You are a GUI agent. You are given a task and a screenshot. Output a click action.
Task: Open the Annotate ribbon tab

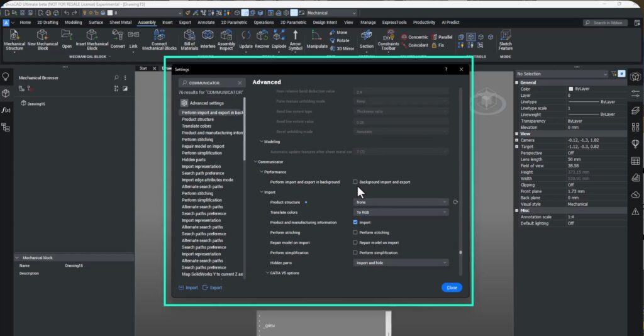pos(206,23)
